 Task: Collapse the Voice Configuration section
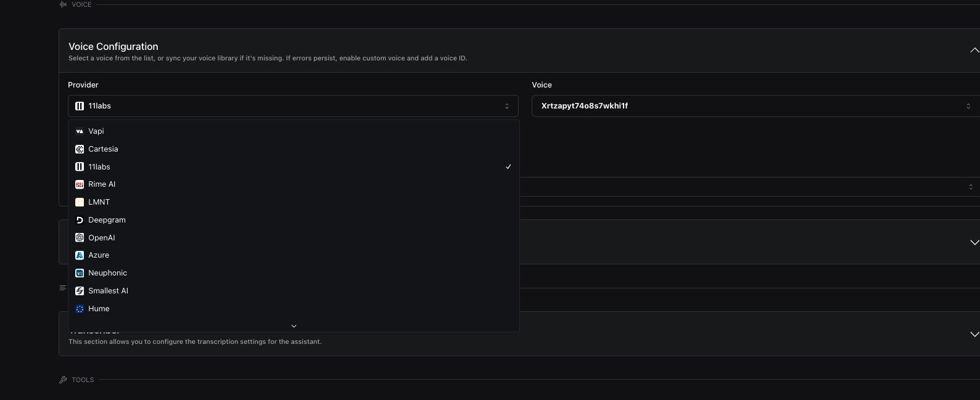pyautogui.click(x=974, y=50)
